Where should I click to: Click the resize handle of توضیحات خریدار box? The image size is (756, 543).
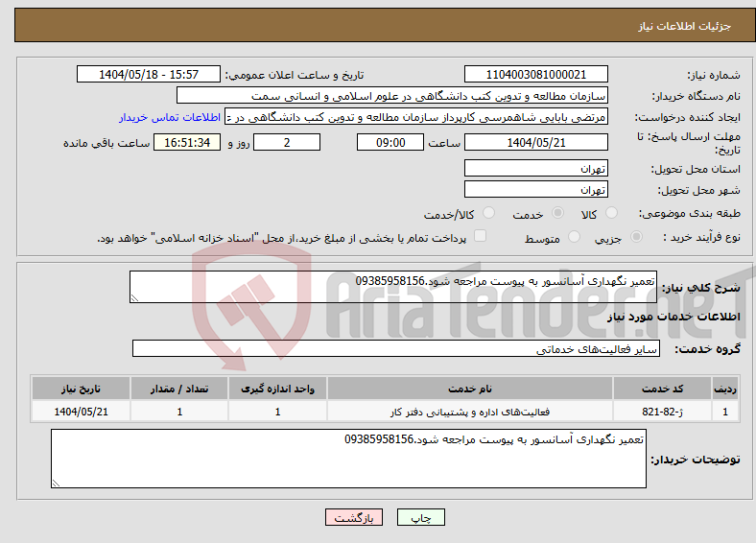click(x=56, y=484)
